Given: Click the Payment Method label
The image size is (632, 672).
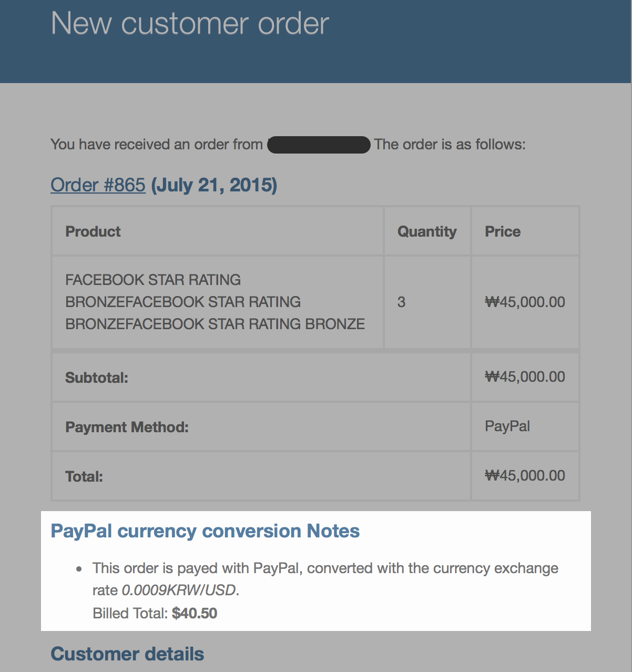Looking at the screenshot, I should 127,427.
